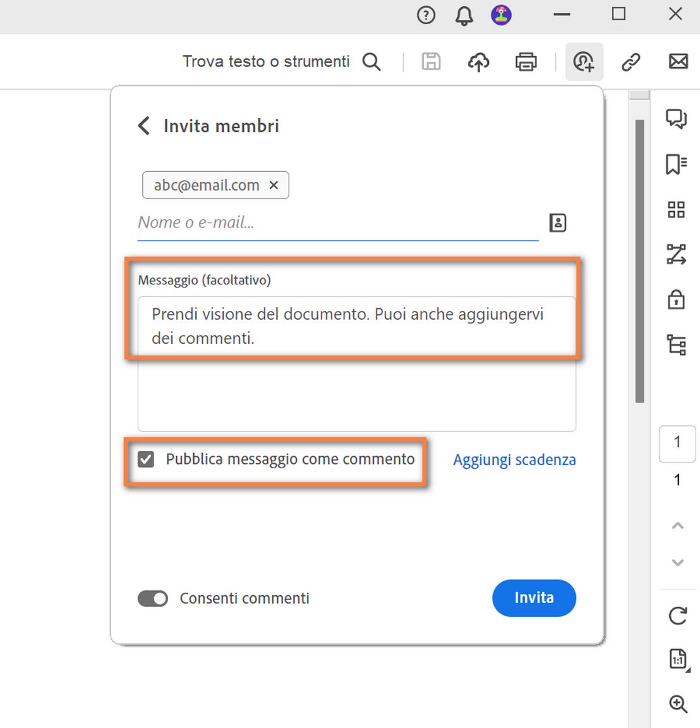
Task: Navigate to the next page with the chevron
Action: [677, 562]
